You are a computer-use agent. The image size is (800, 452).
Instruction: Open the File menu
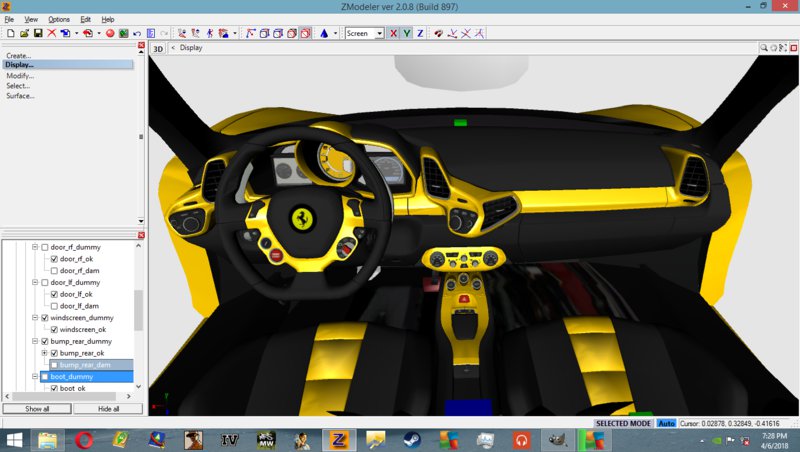tap(9, 19)
